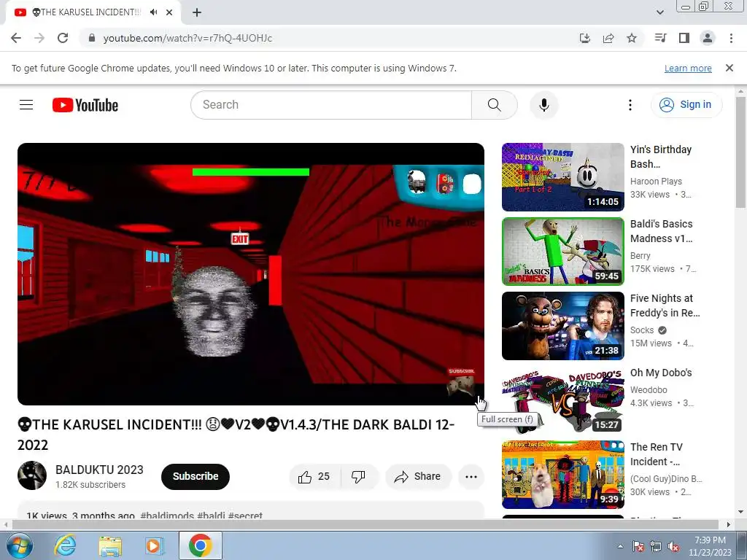Open the share this page icon
The width and height of the screenshot is (747, 560).
(x=608, y=38)
